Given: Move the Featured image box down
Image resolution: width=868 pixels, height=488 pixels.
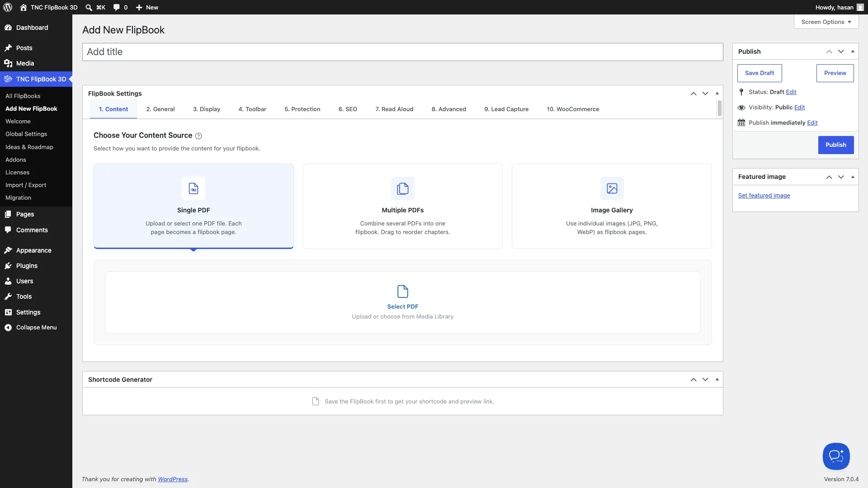Looking at the screenshot, I should pyautogui.click(x=841, y=177).
